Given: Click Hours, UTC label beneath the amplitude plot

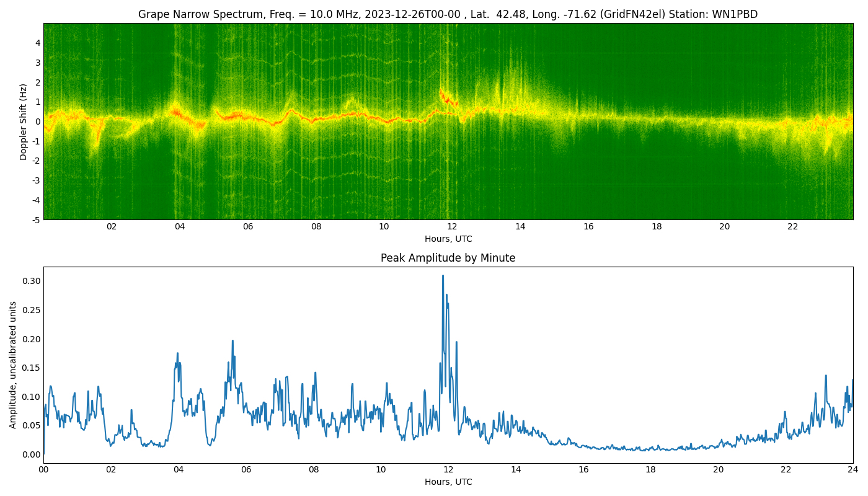Looking at the screenshot, I should [448, 482].
